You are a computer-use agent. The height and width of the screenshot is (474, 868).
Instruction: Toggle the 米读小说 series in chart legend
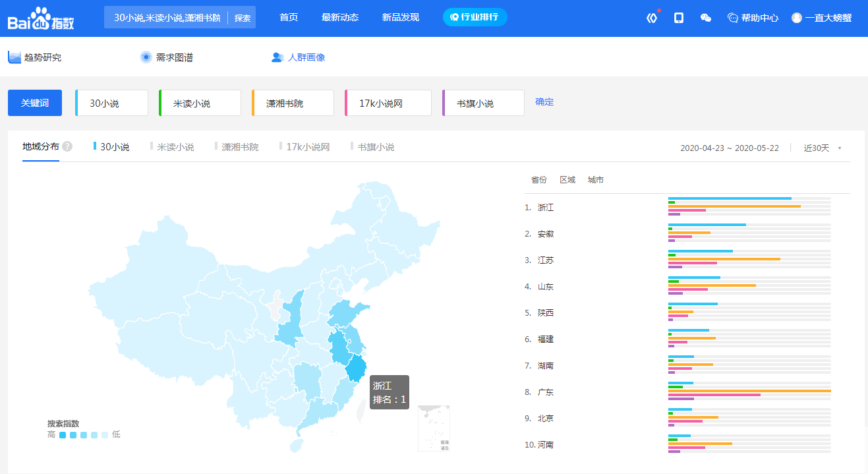click(172, 147)
